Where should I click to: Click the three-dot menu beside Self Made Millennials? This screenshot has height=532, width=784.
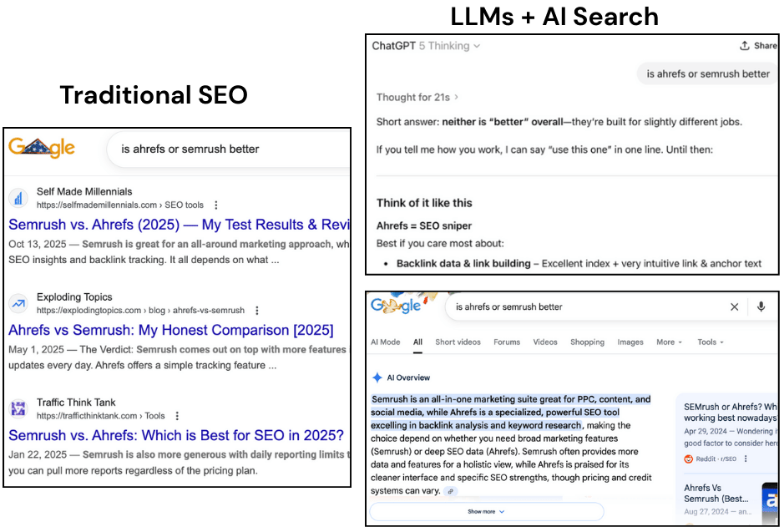point(216,205)
